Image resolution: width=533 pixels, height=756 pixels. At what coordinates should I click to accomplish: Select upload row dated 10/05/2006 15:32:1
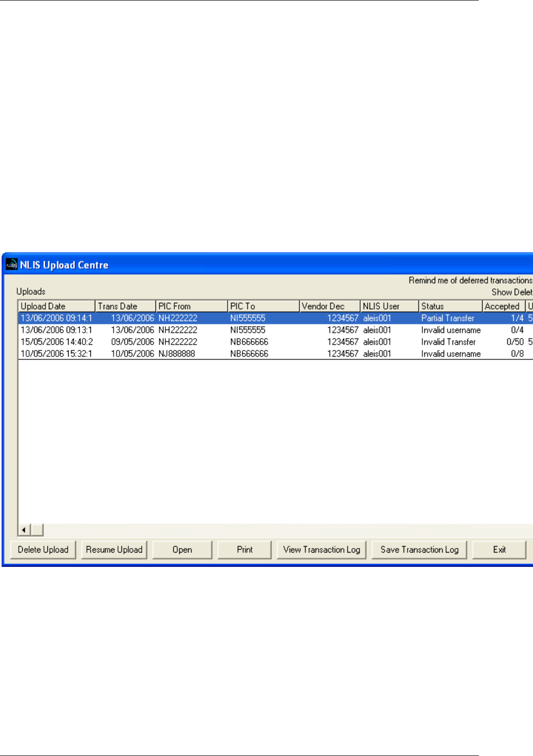275,354
